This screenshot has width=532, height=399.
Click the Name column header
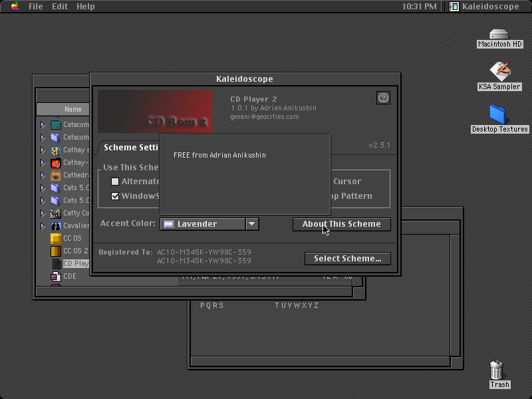63,109
